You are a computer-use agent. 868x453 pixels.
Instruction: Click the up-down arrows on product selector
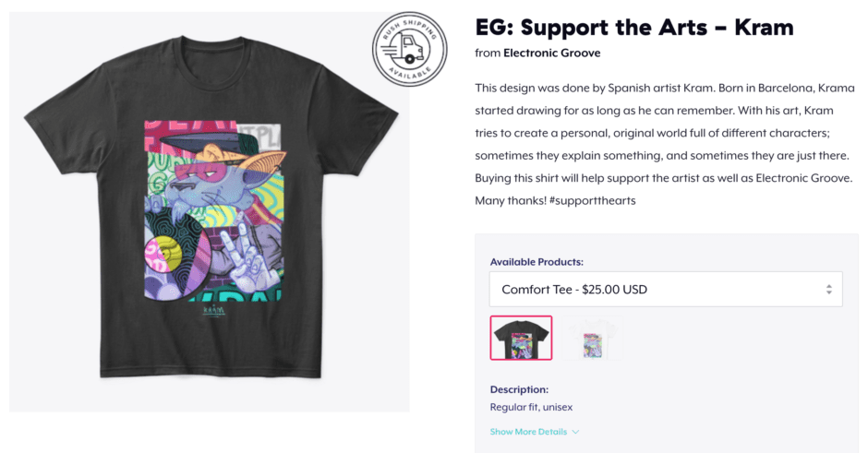click(828, 290)
